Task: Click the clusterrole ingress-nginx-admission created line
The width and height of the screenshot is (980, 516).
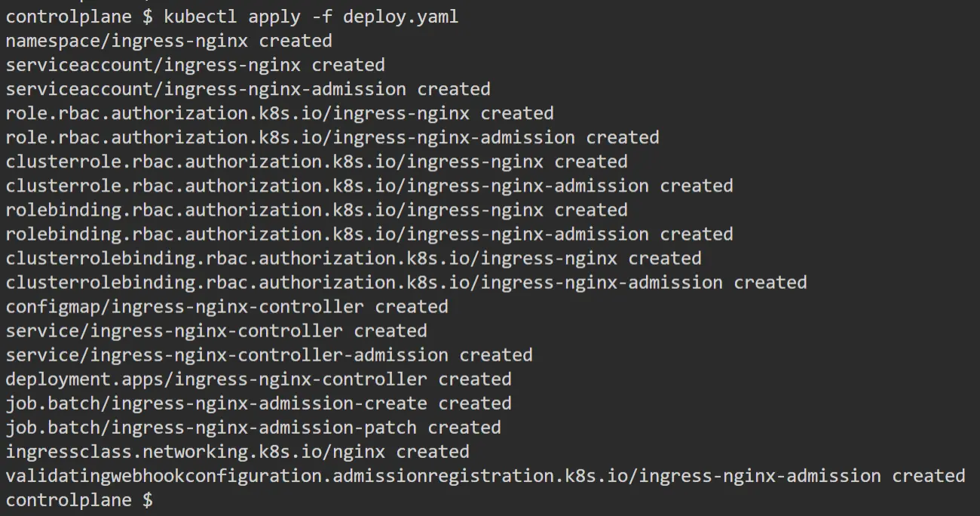Action: click(x=369, y=186)
